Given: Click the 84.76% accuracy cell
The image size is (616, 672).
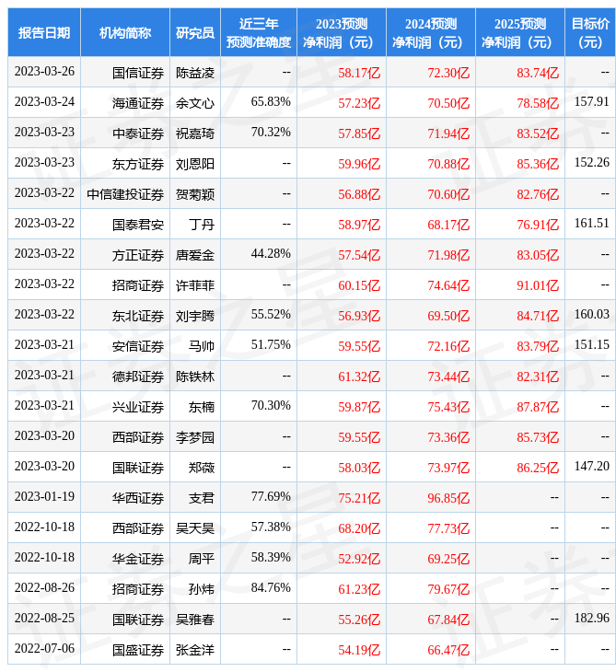Looking at the screenshot, I should [271, 588].
